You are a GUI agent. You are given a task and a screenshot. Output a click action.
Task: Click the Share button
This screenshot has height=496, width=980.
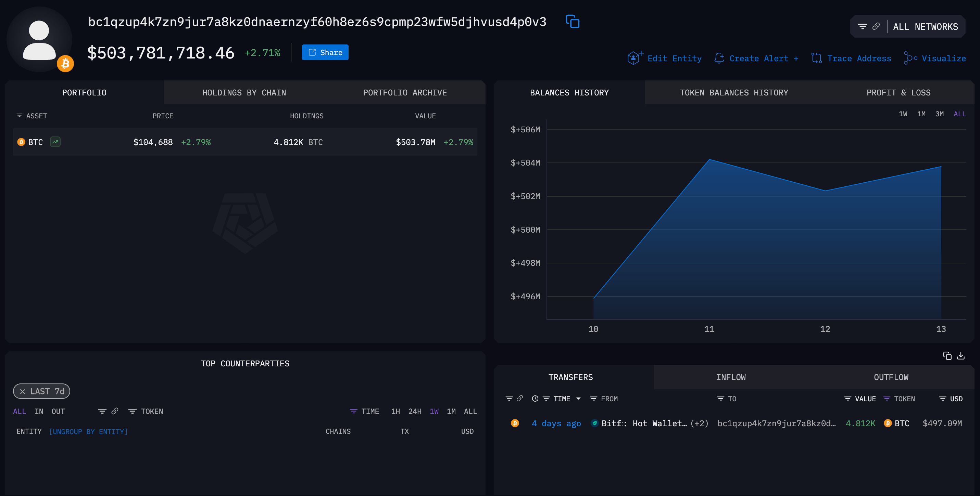325,52
